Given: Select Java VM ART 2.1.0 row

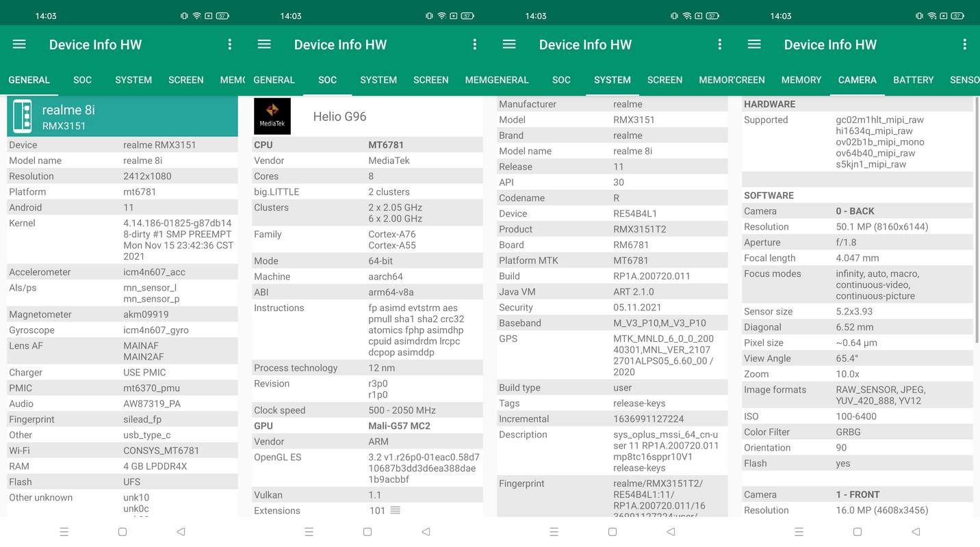Looking at the screenshot, I should 612,292.
